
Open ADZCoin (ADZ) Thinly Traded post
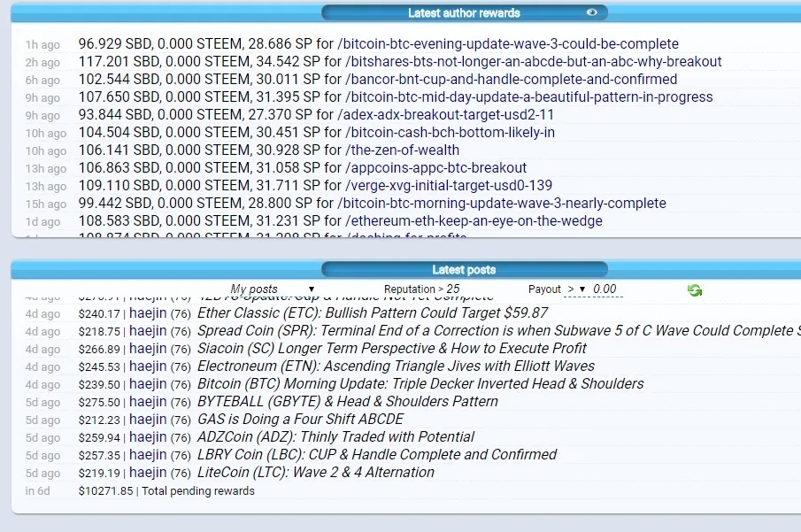tap(335, 437)
